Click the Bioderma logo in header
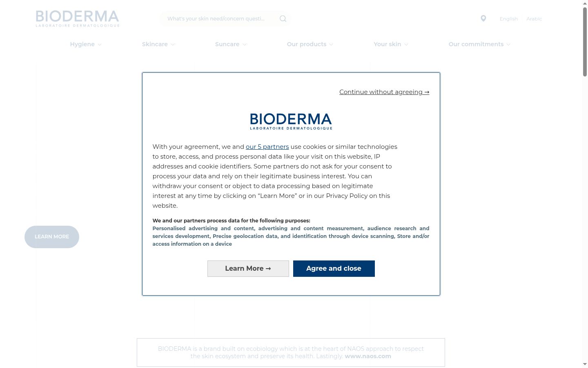Viewport: 588px width, 368px height. pos(78,19)
